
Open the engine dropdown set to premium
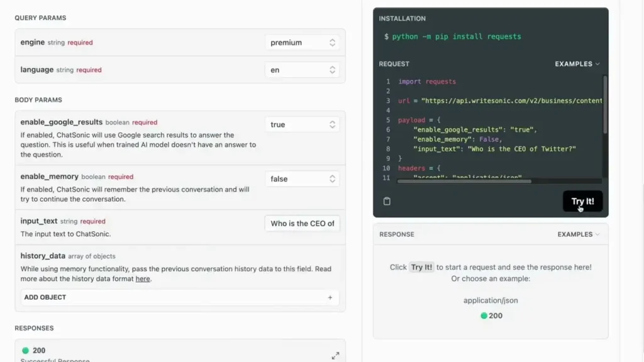[x=302, y=43]
